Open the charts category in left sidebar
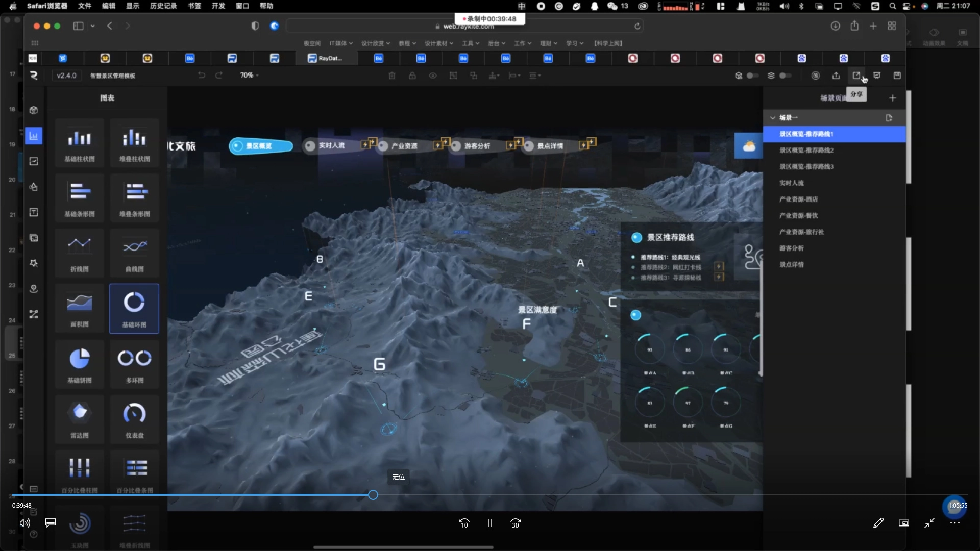Viewport: 980px width, 551px height. click(34, 136)
